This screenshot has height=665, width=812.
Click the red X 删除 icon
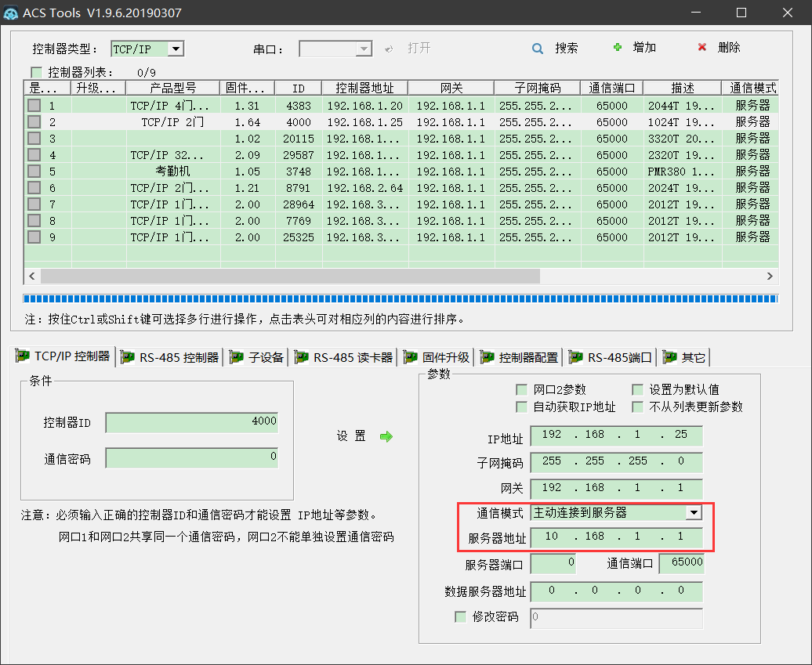pos(702,48)
